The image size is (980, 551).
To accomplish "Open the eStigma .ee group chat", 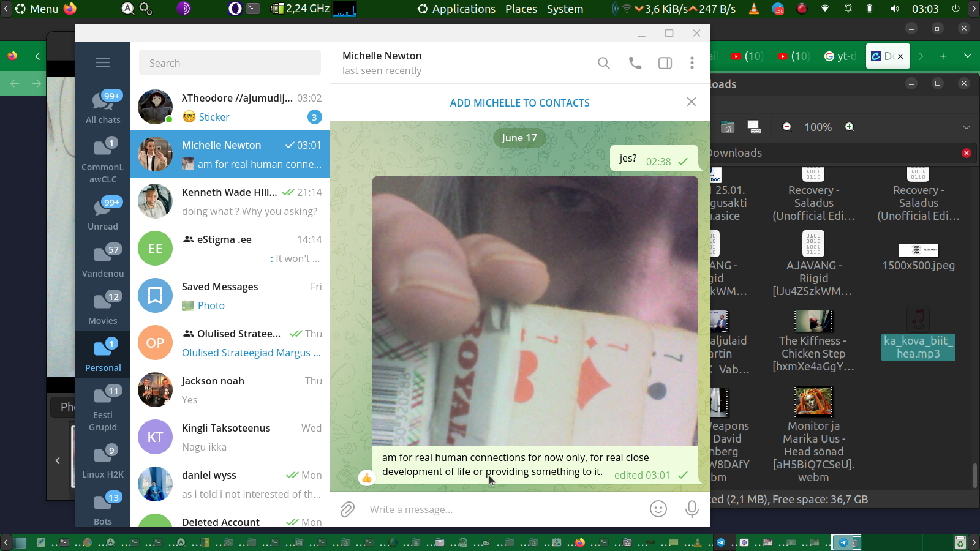I will (230, 249).
